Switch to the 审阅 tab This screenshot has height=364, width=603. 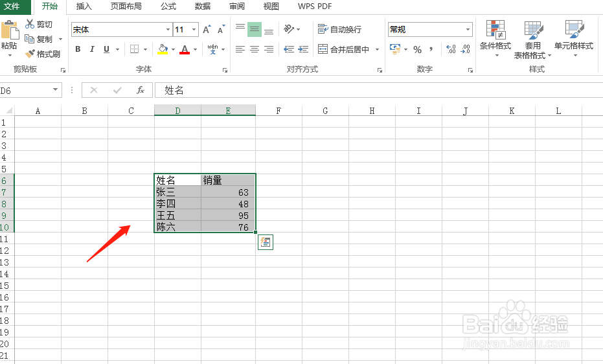tap(237, 6)
